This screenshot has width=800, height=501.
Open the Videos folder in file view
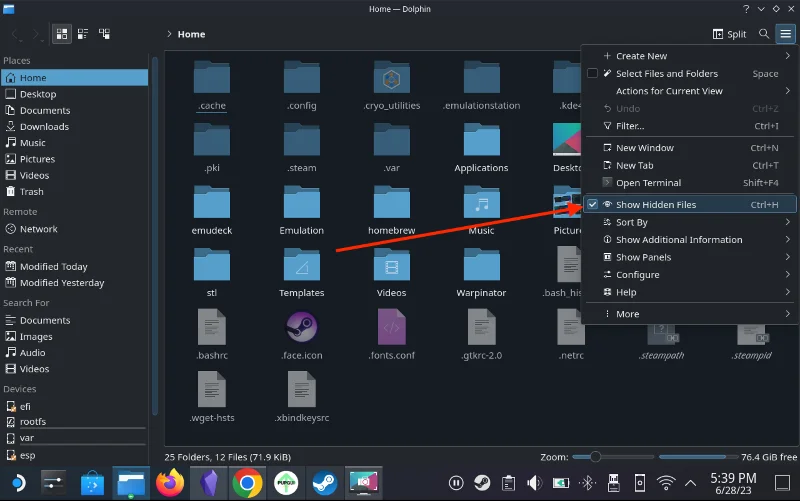coord(392,273)
